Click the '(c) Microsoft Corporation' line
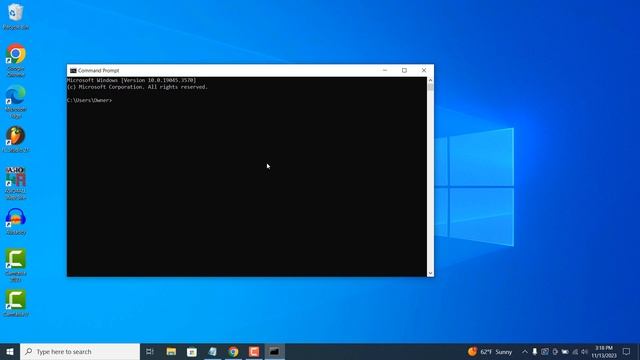This screenshot has height=360, width=640. click(x=138, y=87)
